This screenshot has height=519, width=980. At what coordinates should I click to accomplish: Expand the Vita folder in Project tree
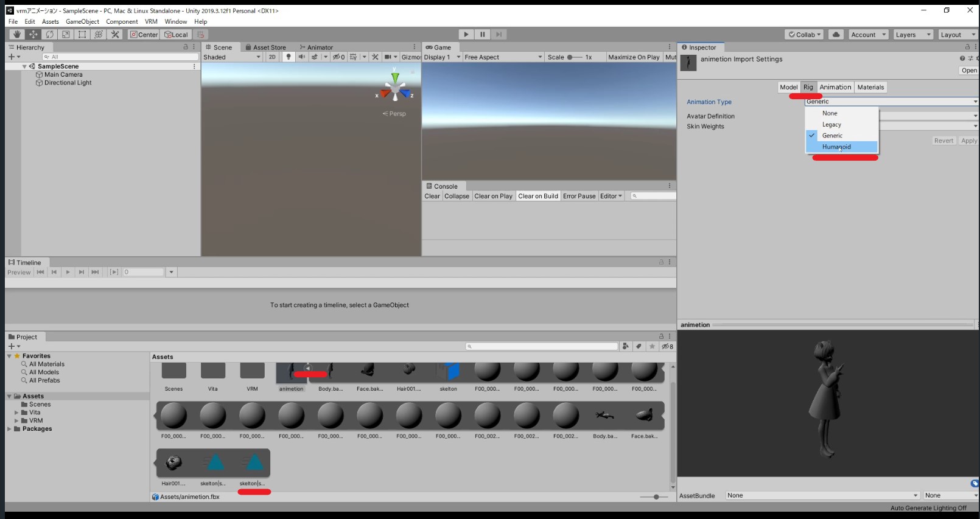[16, 413]
